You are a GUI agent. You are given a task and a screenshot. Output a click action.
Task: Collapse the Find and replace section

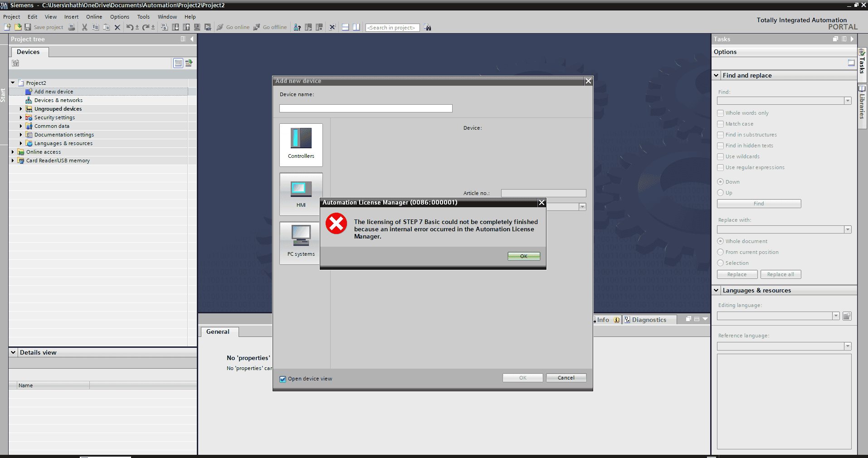coord(717,75)
